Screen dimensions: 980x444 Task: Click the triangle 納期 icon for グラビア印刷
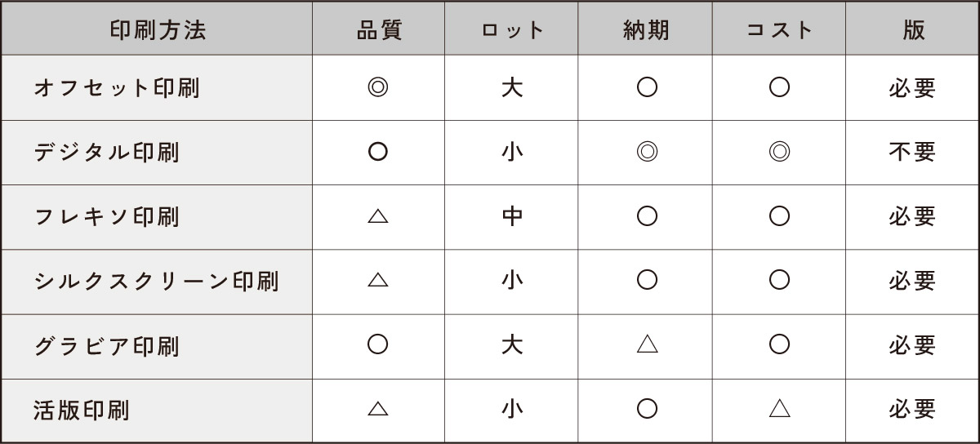647,344
